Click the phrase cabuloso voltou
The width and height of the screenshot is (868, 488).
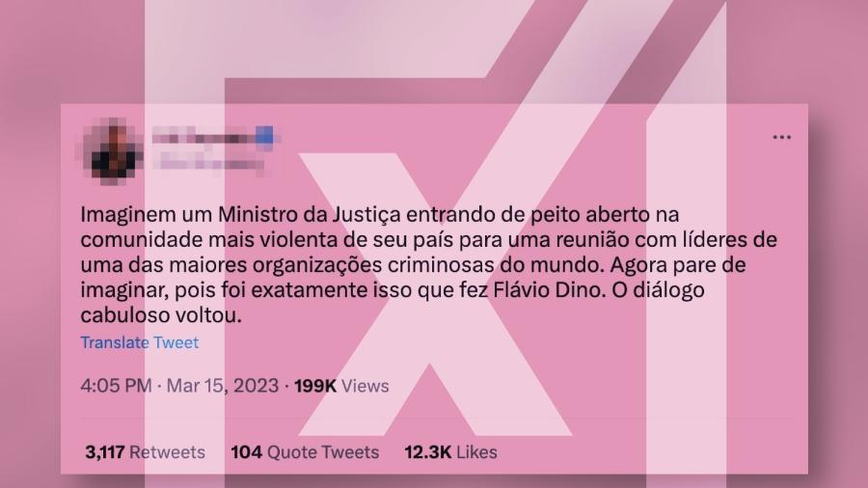(161, 315)
